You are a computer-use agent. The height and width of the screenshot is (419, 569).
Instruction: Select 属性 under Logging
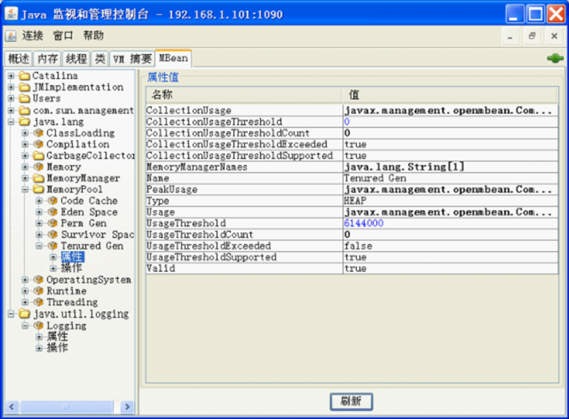pyautogui.click(x=57, y=337)
